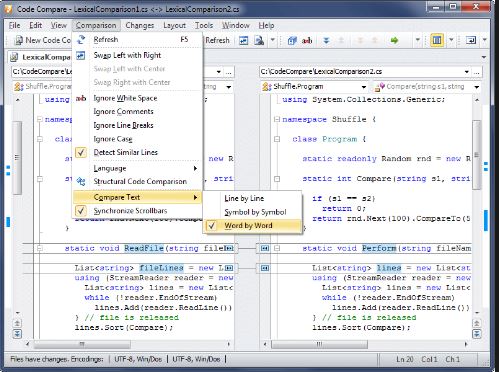The height and width of the screenshot is (372, 499).
Task: Toggle Ignore Line Breaks option
Action: point(137,125)
